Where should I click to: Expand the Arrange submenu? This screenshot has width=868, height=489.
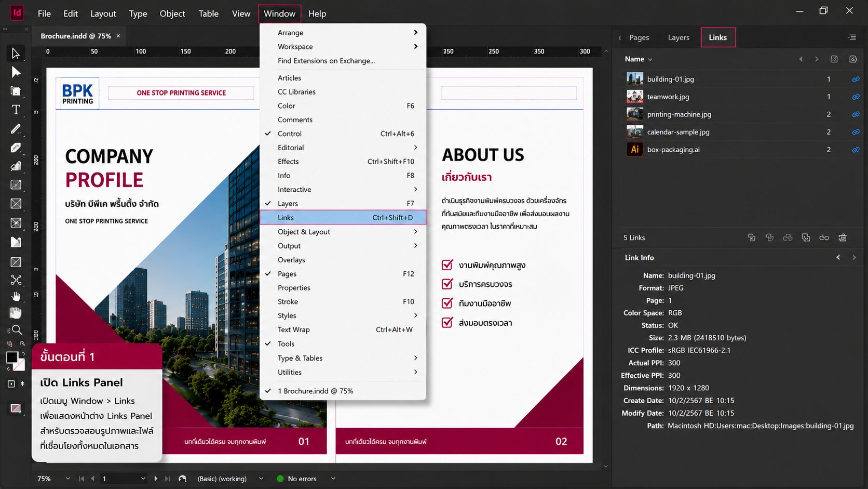point(343,32)
